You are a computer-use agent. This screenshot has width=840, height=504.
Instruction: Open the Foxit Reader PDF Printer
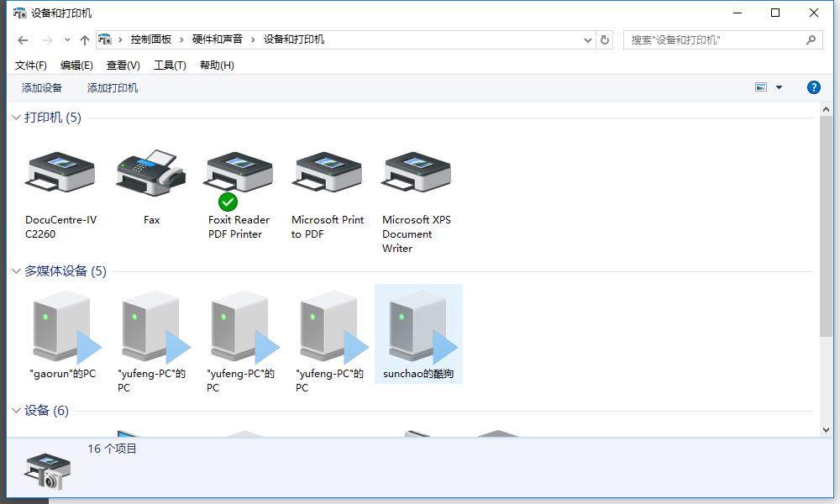click(x=239, y=172)
